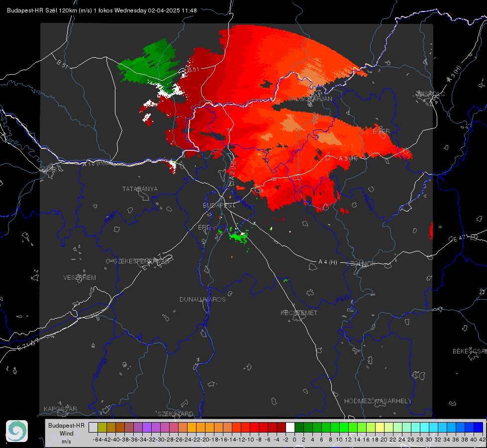The width and height of the screenshot is (487, 448).
Task: Click the SZÉKESFEHÉRVÁR city label
Action: point(141,261)
